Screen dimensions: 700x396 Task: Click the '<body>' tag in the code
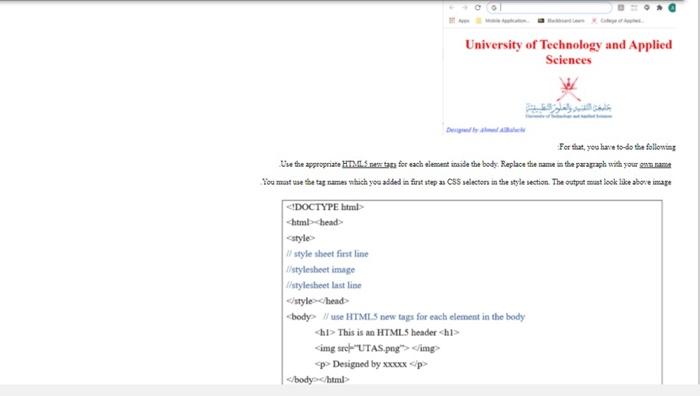click(x=301, y=317)
